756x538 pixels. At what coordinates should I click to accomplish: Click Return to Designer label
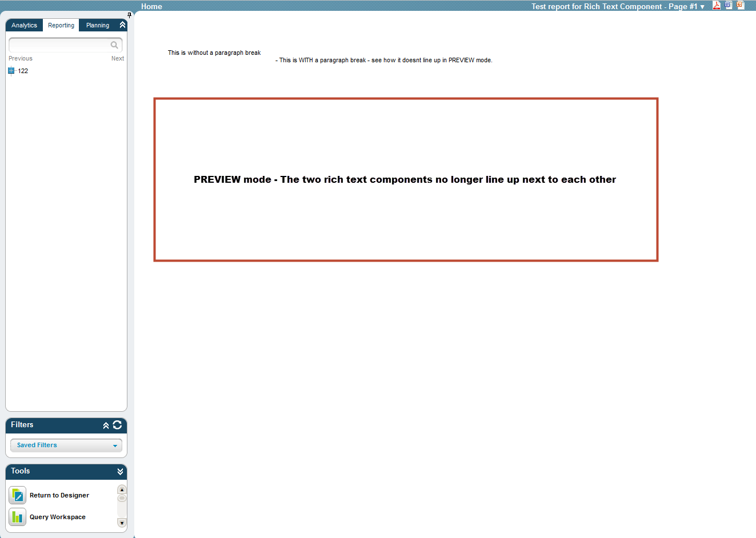(59, 495)
